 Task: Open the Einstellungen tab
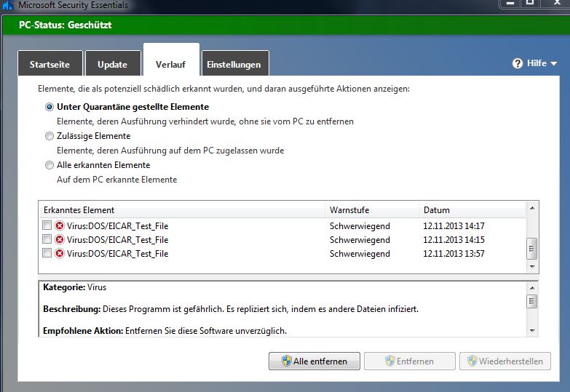tap(235, 63)
